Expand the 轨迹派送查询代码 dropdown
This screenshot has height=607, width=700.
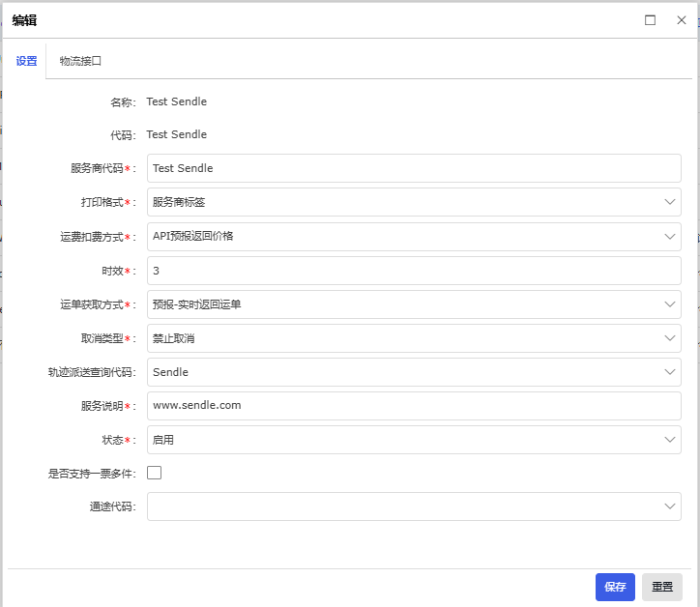pos(413,372)
